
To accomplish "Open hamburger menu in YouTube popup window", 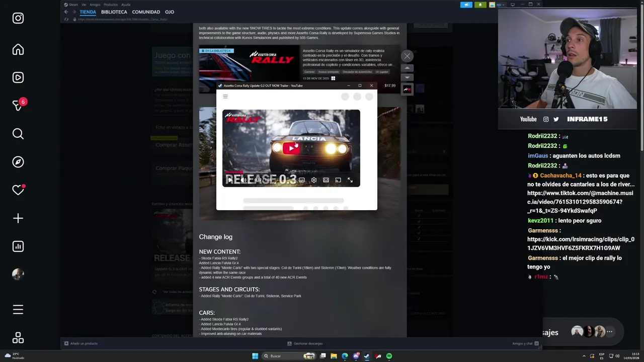I will point(225,97).
